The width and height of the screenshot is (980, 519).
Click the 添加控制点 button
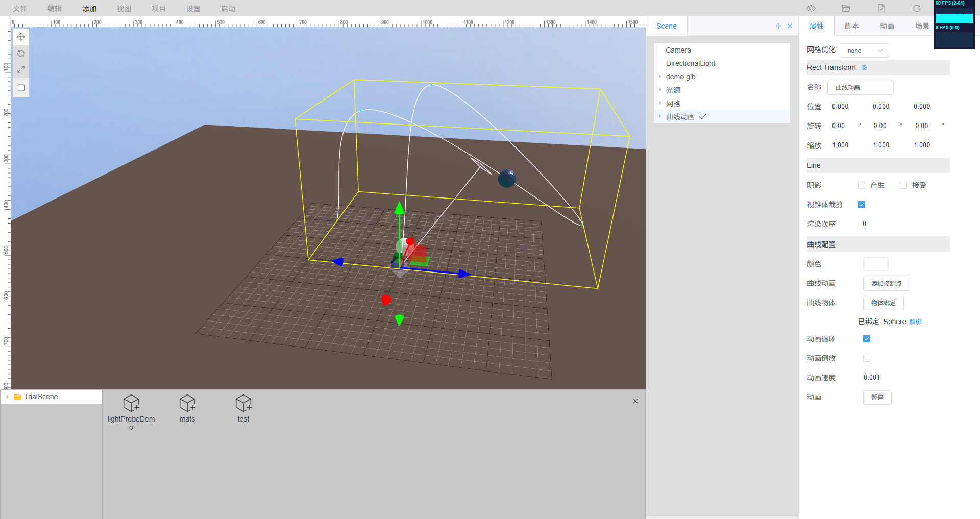[886, 284]
